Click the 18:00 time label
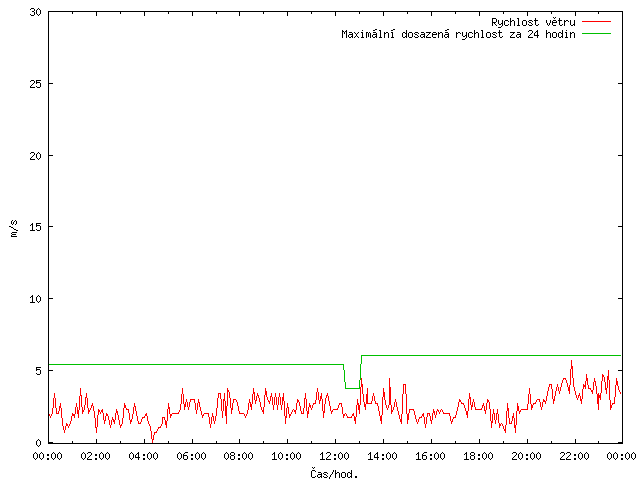This screenshot has height=480, width=640. 478,456
